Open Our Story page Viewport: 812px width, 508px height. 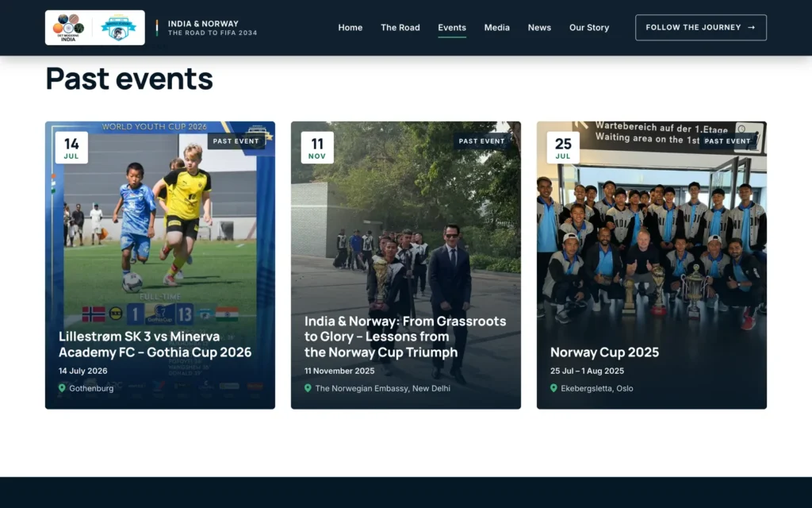(589, 28)
